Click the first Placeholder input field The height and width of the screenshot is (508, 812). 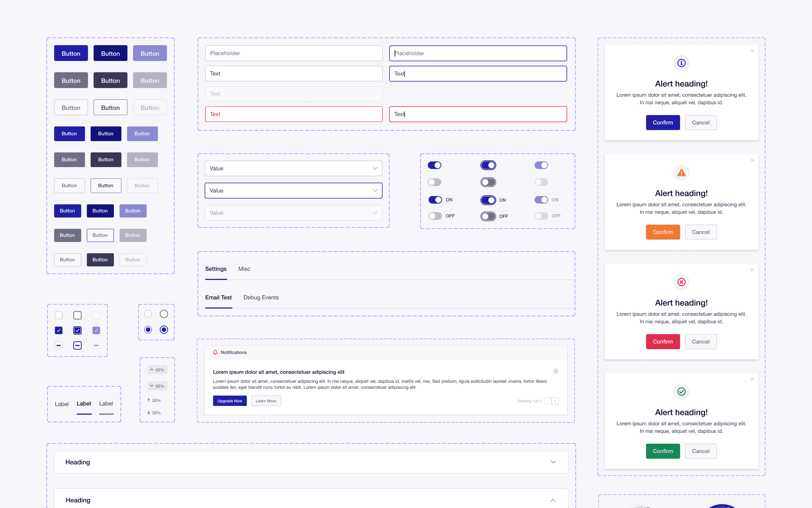pos(293,53)
